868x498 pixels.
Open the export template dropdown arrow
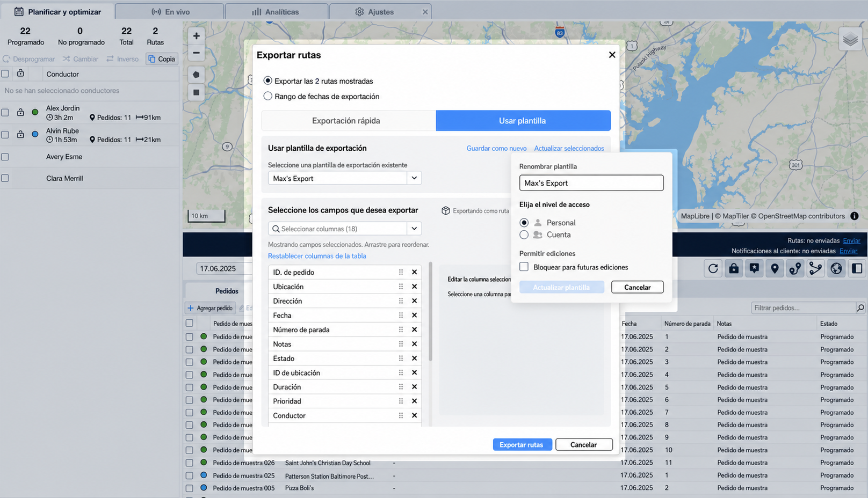[414, 178]
